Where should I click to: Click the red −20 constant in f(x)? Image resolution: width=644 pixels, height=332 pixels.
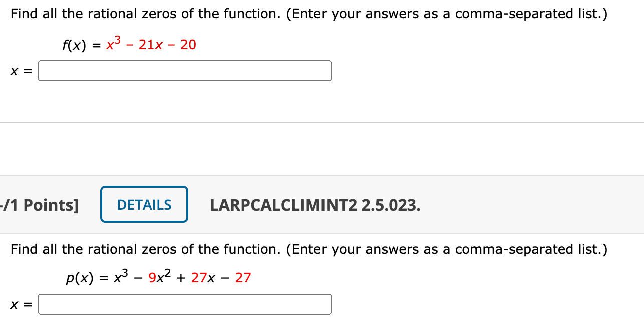(188, 45)
